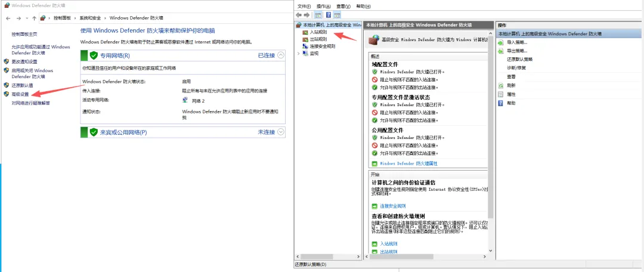Image resolution: width=644 pixels, height=272 pixels.
Task: Click the green shield icon beside 专用网络(R)
Action: 94,55
